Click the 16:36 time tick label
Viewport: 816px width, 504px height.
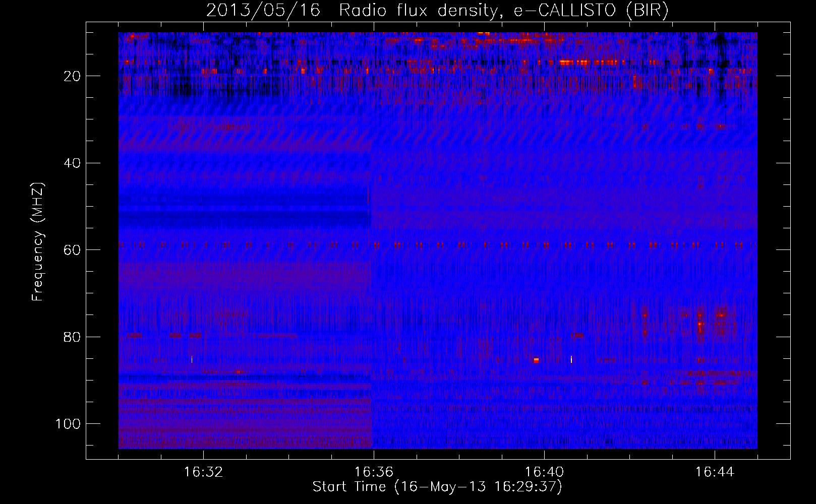pos(374,472)
